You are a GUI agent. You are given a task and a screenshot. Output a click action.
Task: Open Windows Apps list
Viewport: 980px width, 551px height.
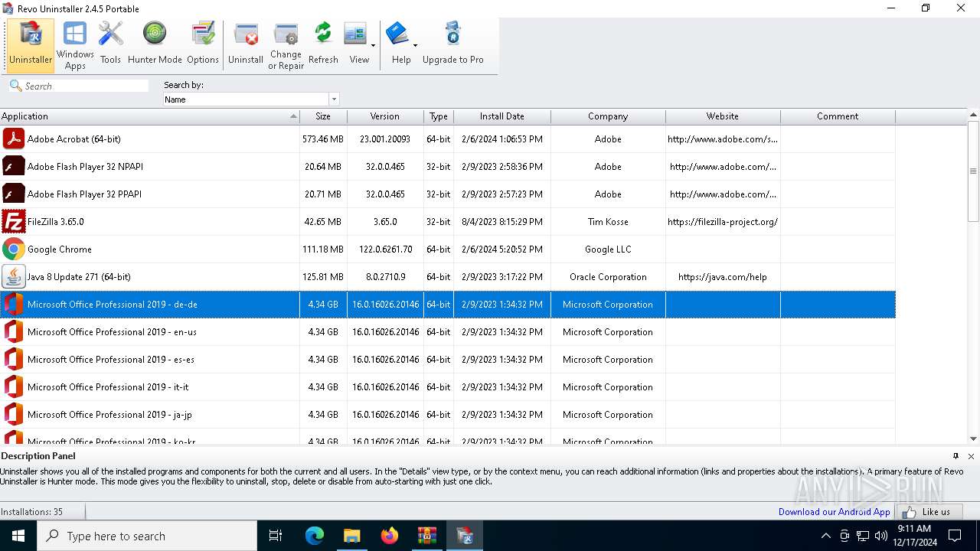point(75,46)
